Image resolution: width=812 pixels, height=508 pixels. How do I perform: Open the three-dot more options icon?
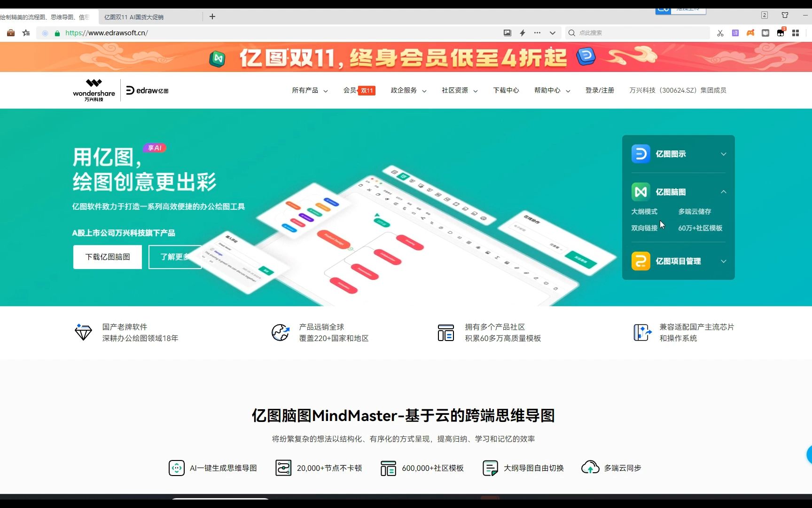pos(538,33)
